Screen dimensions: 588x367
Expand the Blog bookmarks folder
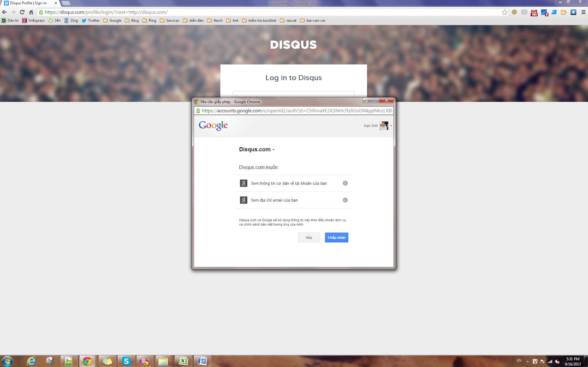[x=132, y=21]
